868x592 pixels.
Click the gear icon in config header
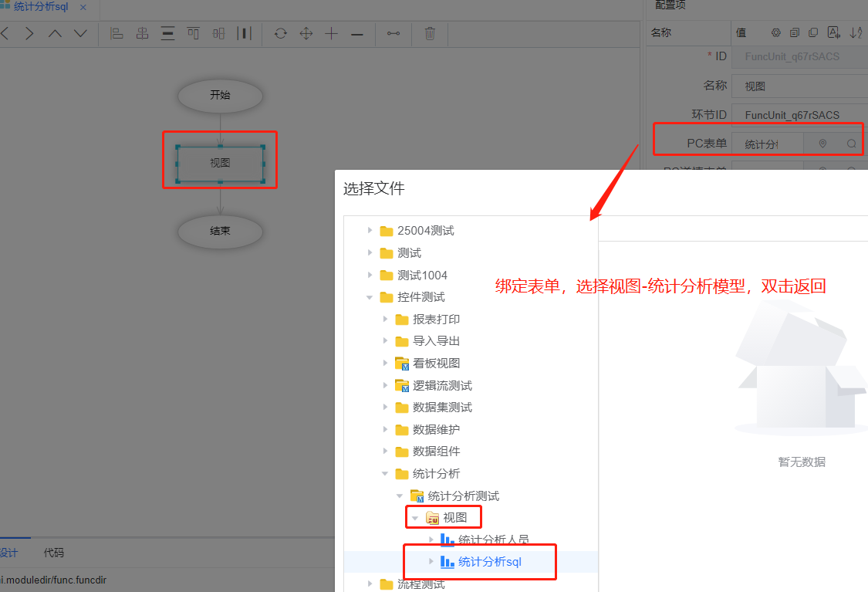(776, 32)
